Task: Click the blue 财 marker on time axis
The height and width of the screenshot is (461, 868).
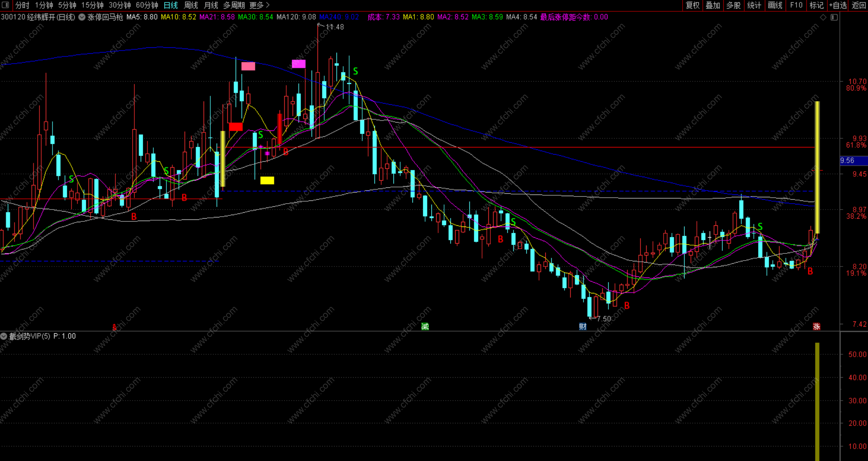Action: [582, 327]
